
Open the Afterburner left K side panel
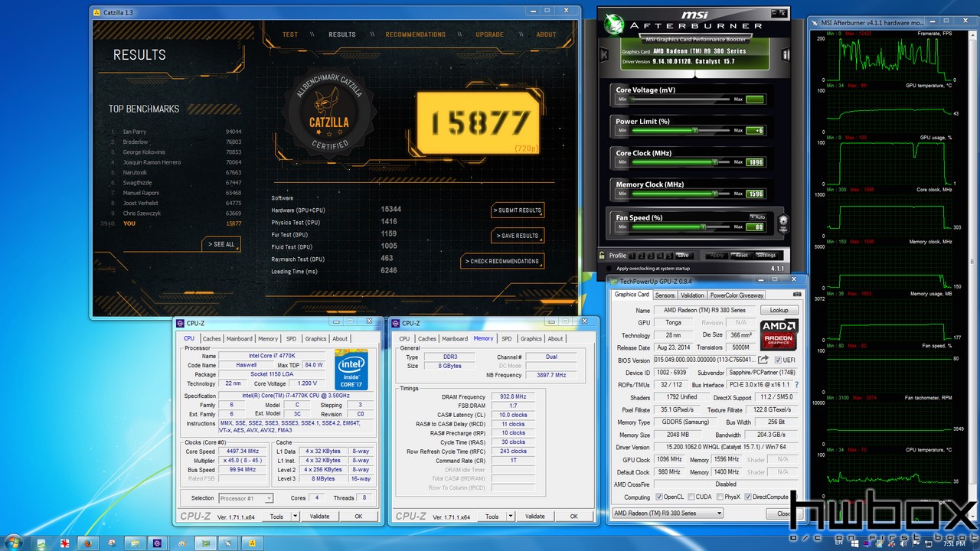tap(604, 54)
